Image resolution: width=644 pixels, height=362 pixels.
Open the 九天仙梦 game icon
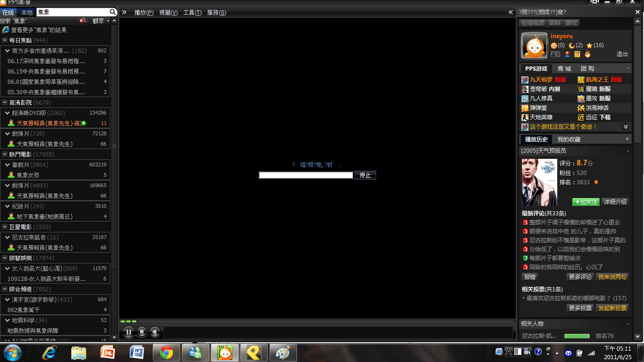[525, 80]
